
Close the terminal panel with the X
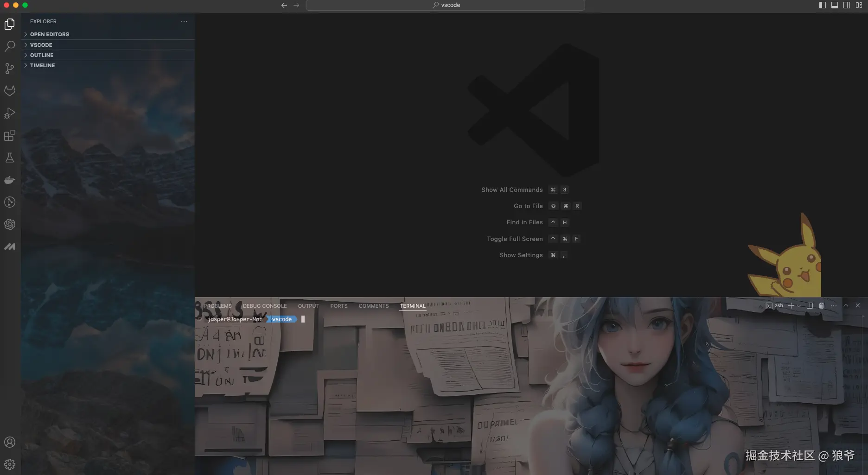858,305
